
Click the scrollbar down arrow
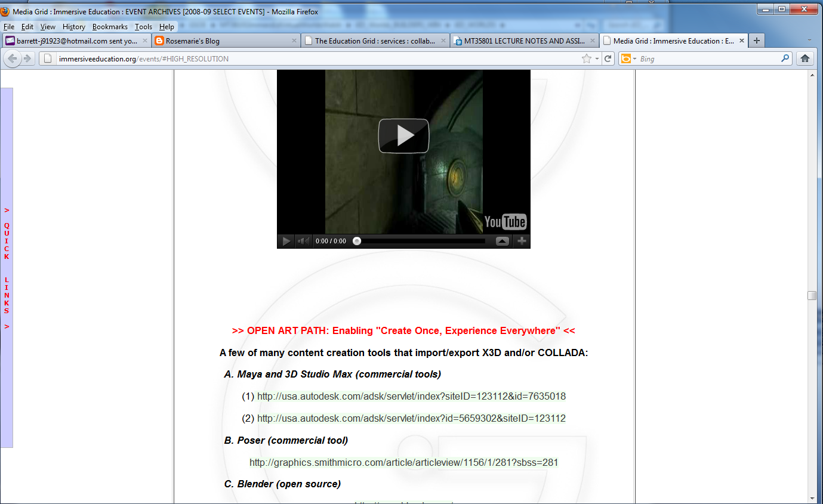coord(812,499)
